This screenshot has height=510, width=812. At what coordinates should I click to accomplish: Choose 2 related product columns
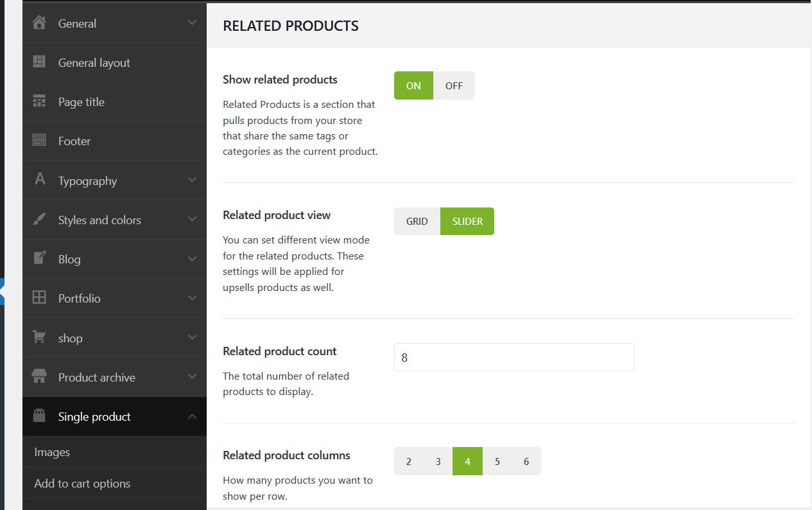click(x=409, y=461)
